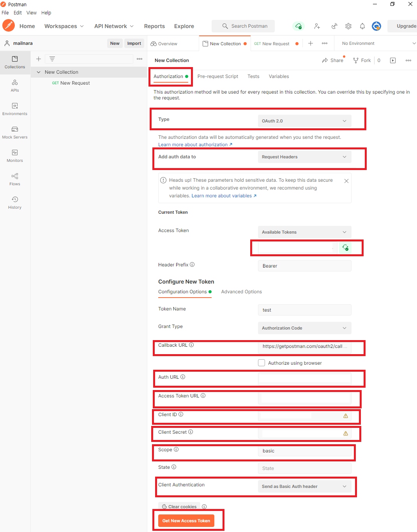Open the Client Authentication dropdown

(x=304, y=486)
